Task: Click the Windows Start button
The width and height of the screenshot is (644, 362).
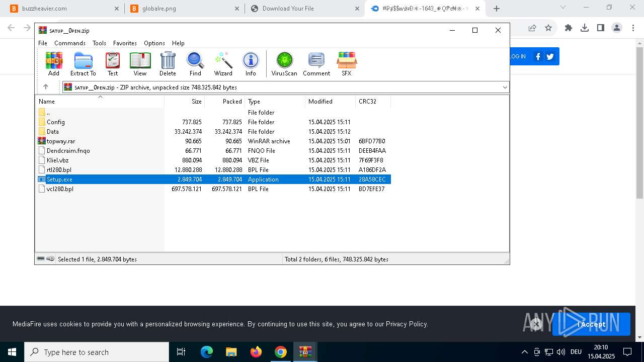Action: [12, 352]
